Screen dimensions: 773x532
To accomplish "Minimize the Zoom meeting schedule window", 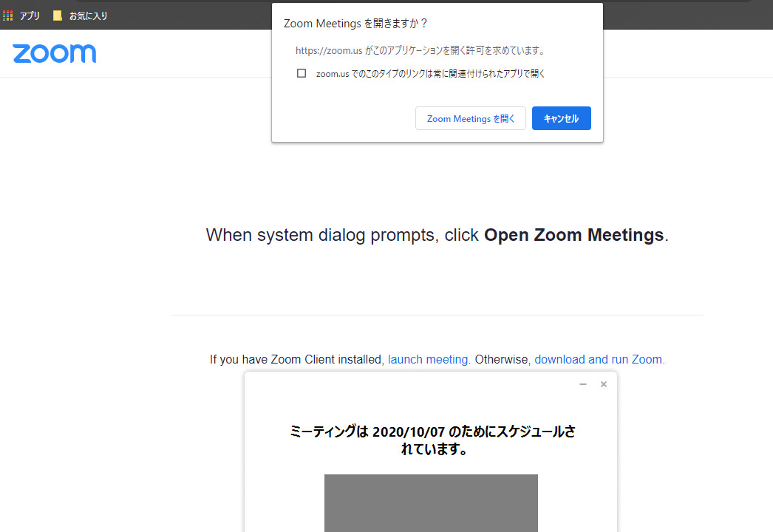I will pyautogui.click(x=583, y=384).
